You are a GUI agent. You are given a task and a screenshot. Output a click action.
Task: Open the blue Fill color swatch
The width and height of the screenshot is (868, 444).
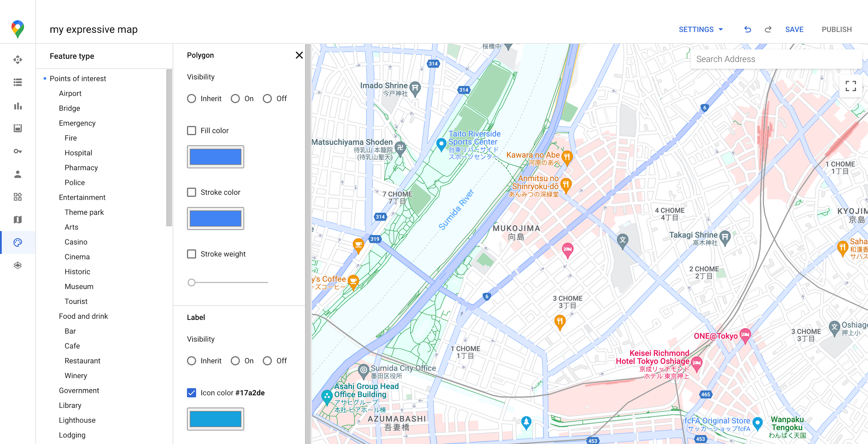point(215,156)
